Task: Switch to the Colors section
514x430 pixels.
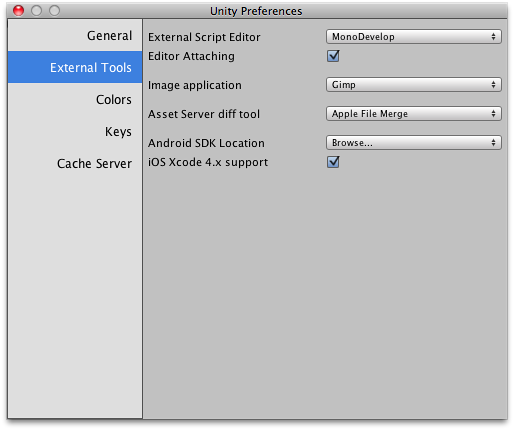Action: click(75, 99)
